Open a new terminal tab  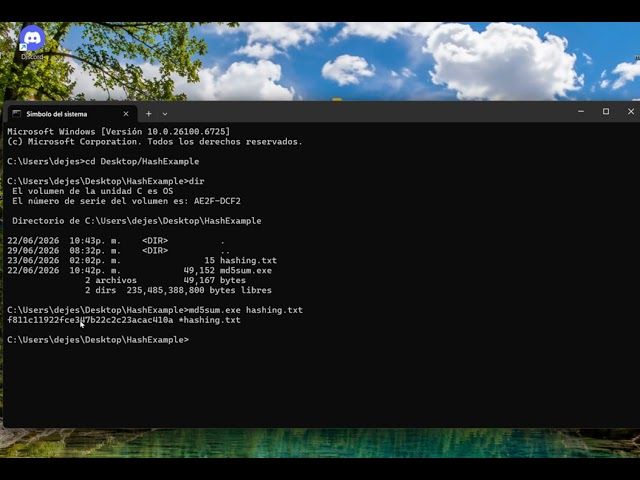tap(149, 114)
